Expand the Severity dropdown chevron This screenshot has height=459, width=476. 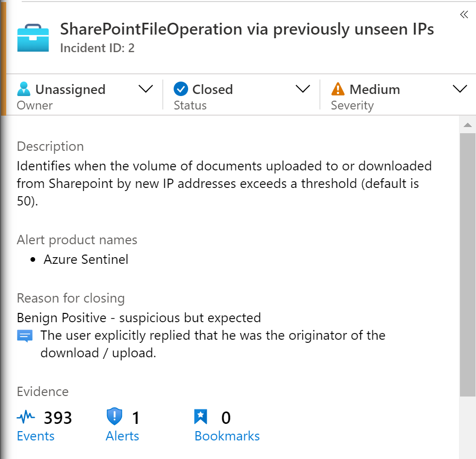click(459, 89)
